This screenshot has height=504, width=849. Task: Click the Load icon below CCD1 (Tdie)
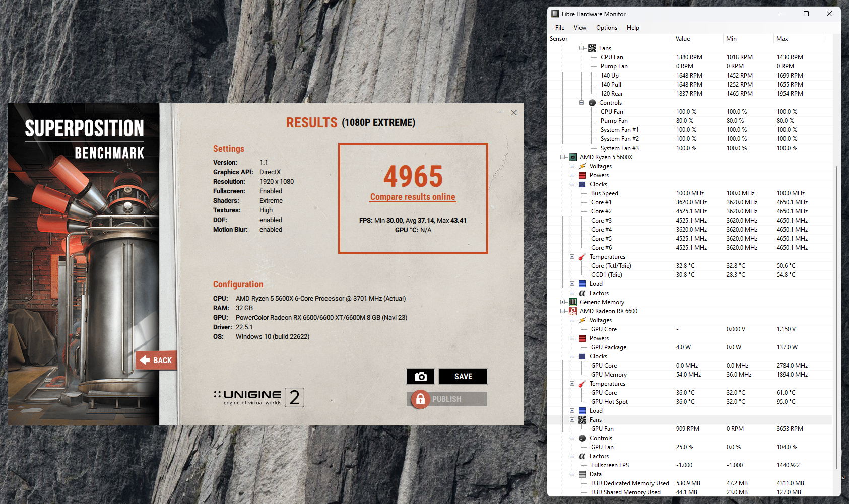coord(582,284)
